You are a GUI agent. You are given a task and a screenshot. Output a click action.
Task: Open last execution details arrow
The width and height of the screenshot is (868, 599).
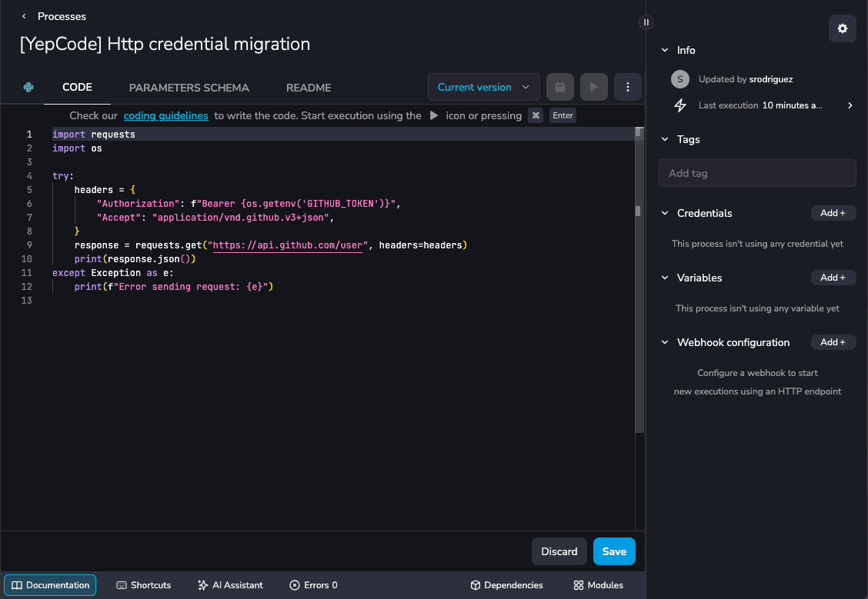coord(850,105)
